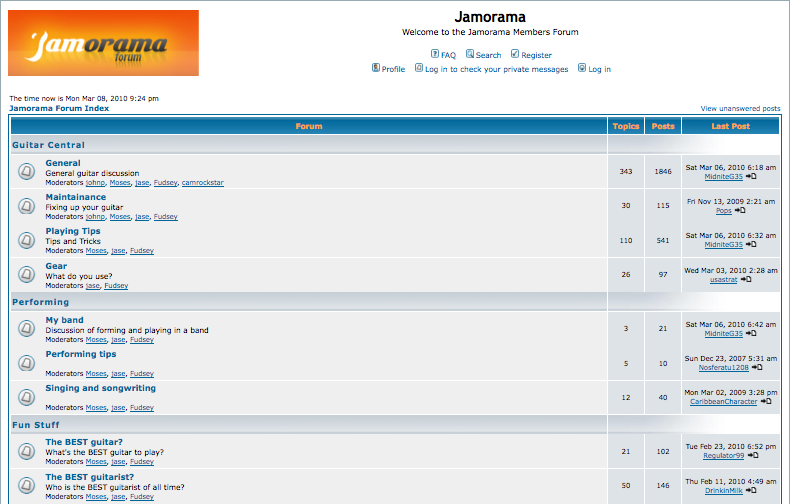View latest post icon in My band row
Image resolution: width=790 pixels, height=504 pixels.
point(751,334)
